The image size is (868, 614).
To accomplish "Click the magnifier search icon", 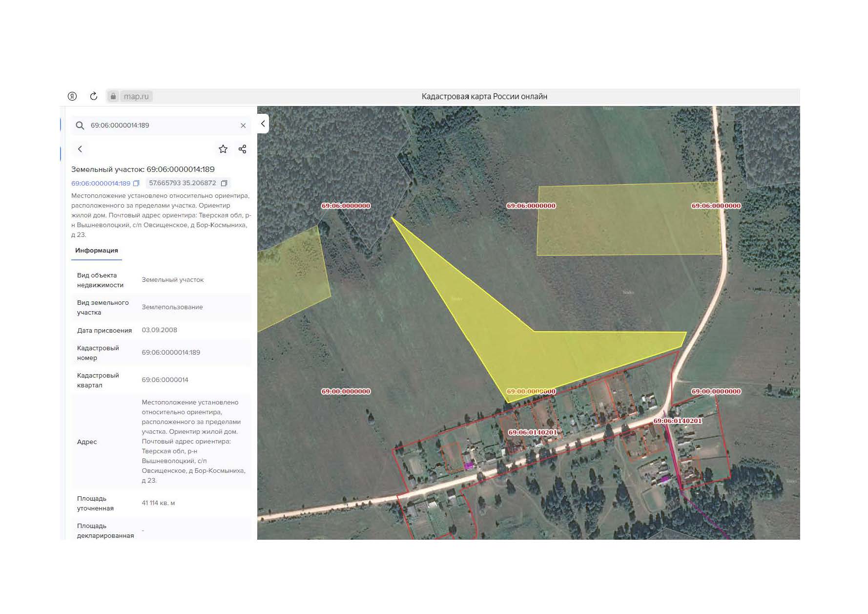I will click(80, 126).
